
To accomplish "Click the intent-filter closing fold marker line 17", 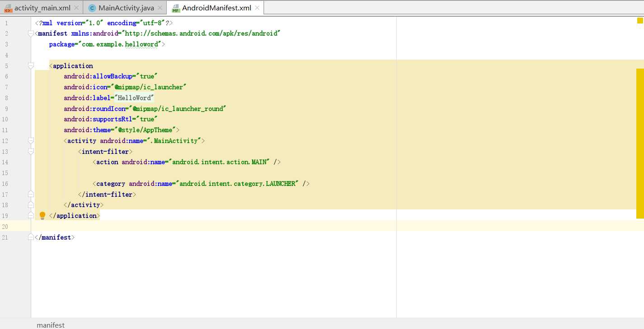I will click(x=31, y=194).
